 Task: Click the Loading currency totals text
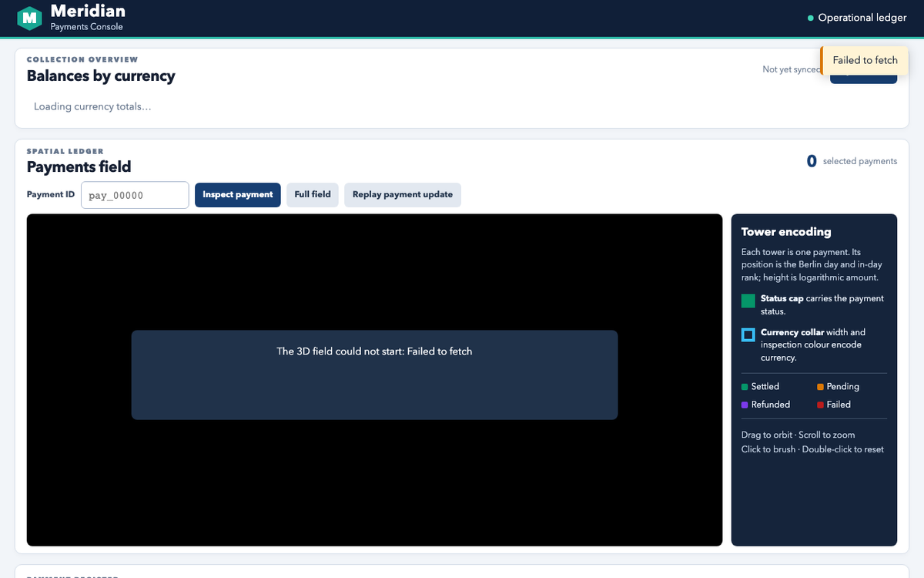[92, 106]
